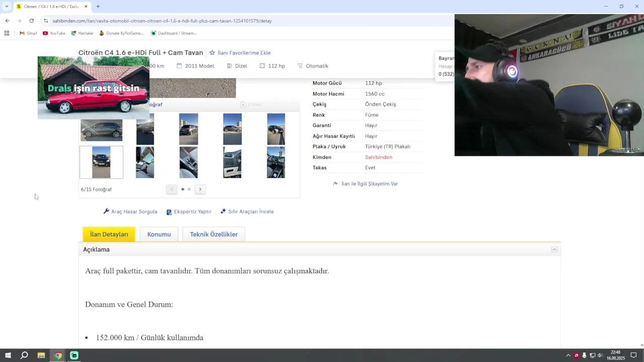Screen dimensions: 644x362
Task: Open the notifications center icon
Action: [634, 355]
